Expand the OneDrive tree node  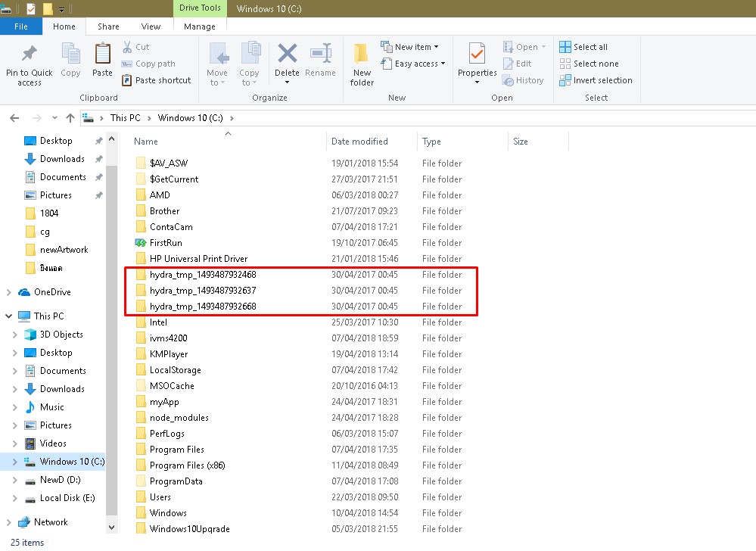tap(8, 292)
